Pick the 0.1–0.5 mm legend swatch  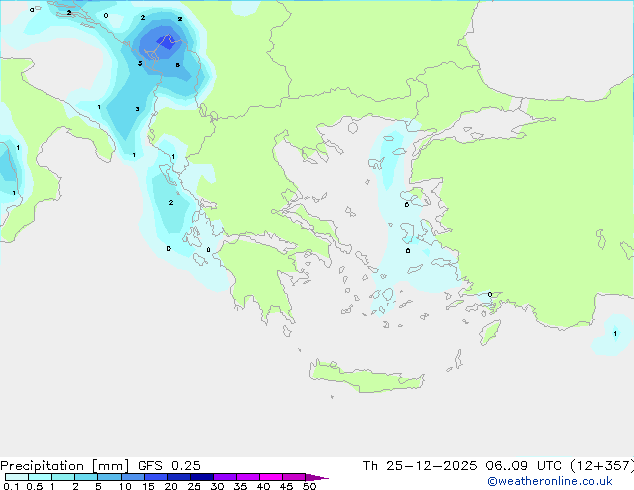point(17,477)
